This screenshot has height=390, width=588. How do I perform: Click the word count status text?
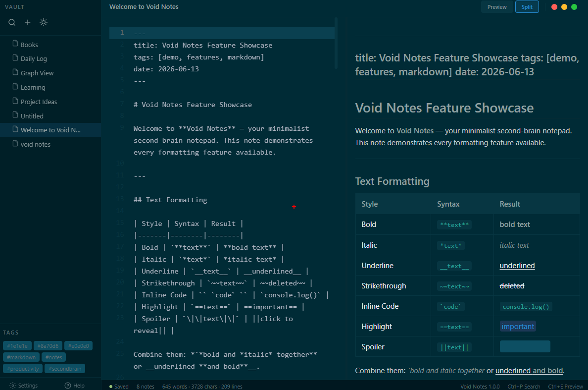click(x=202, y=386)
